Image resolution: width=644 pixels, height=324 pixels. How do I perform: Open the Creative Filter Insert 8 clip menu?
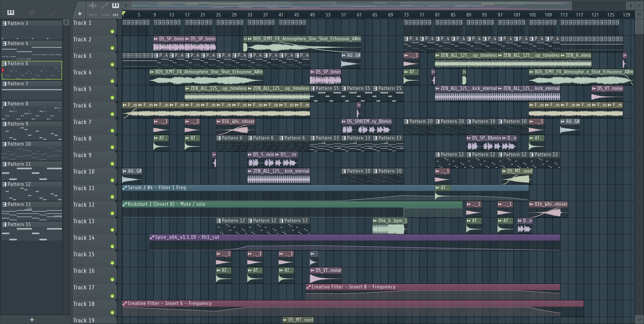(309, 287)
